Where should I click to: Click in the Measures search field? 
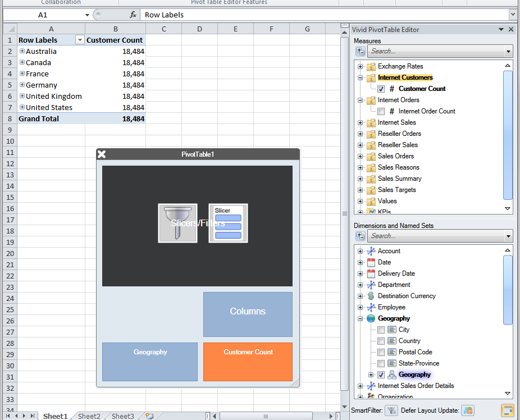tap(436, 52)
